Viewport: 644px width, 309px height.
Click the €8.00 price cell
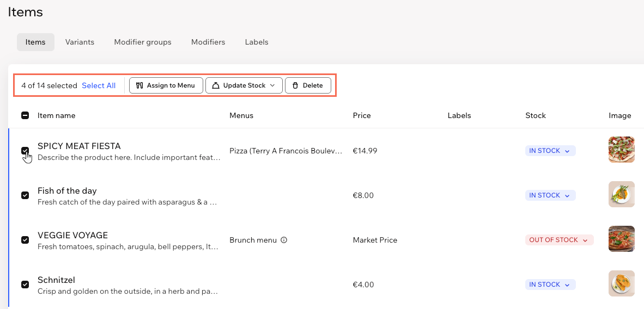(x=363, y=195)
